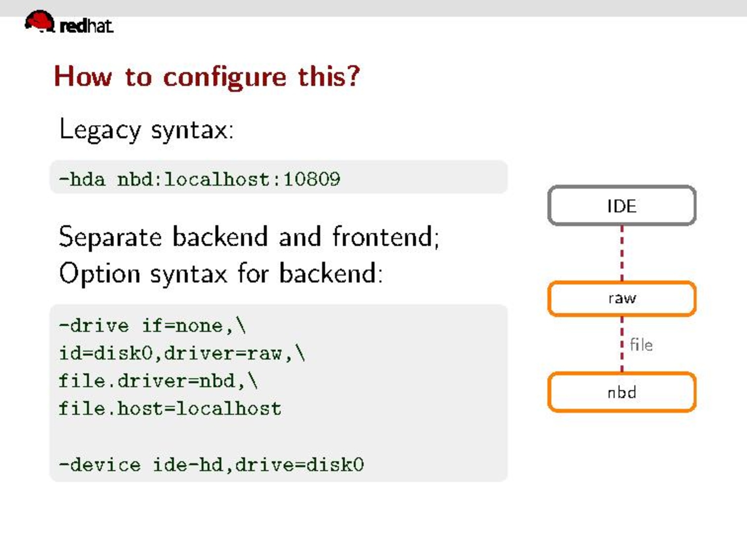This screenshot has width=747, height=560.
Task: Select the gray IDE box in diagram
Action: (x=622, y=205)
